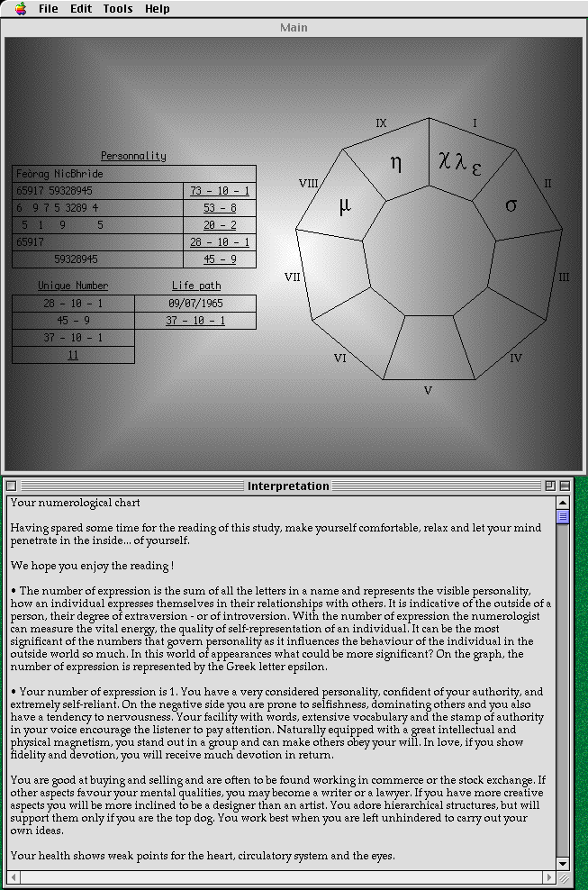Click the 'We hope you enjoy the reading' line
The width and height of the screenshot is (588, 890).
[92, 566]
